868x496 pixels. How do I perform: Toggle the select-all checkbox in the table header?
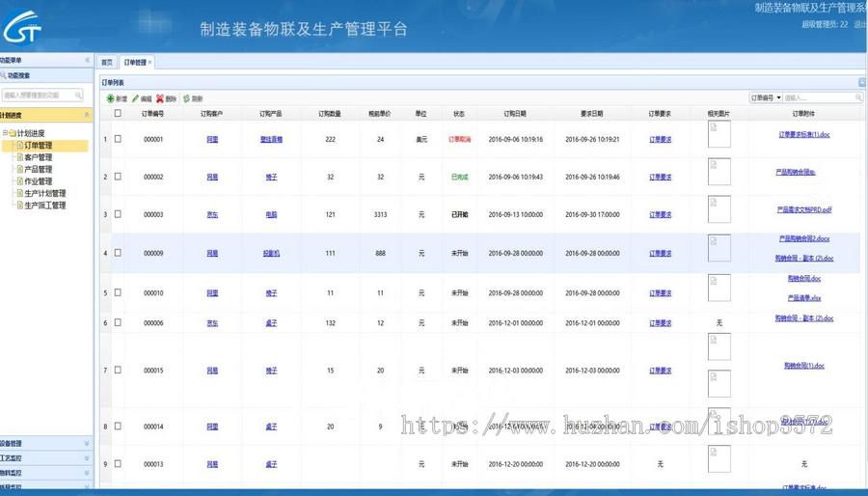click(x=118, y=113)
